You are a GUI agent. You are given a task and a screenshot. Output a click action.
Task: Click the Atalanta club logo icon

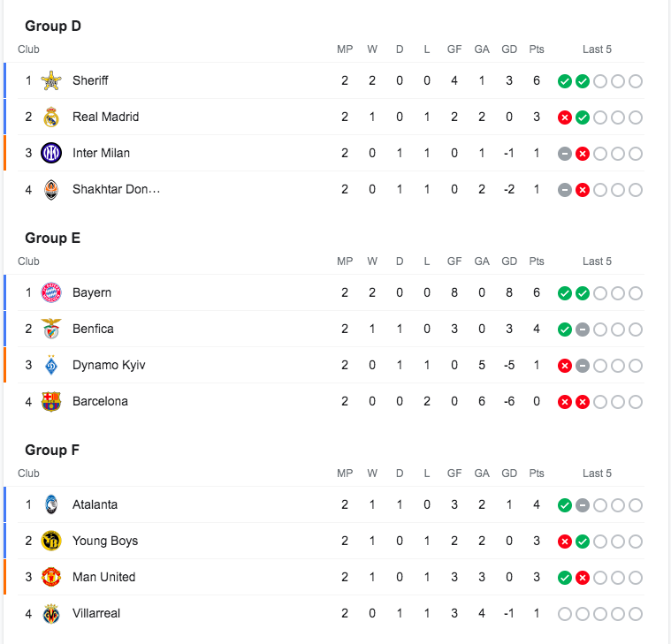pos(51,504)
